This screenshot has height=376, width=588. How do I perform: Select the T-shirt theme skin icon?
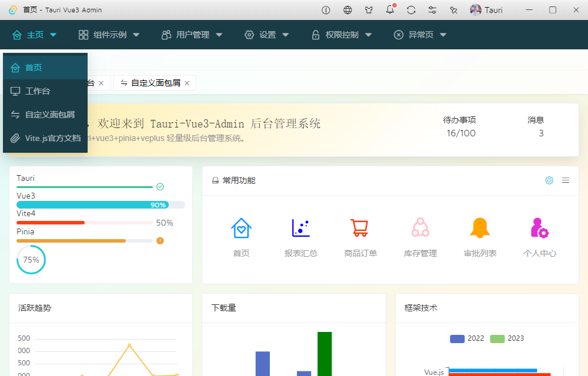coord(368,10)
